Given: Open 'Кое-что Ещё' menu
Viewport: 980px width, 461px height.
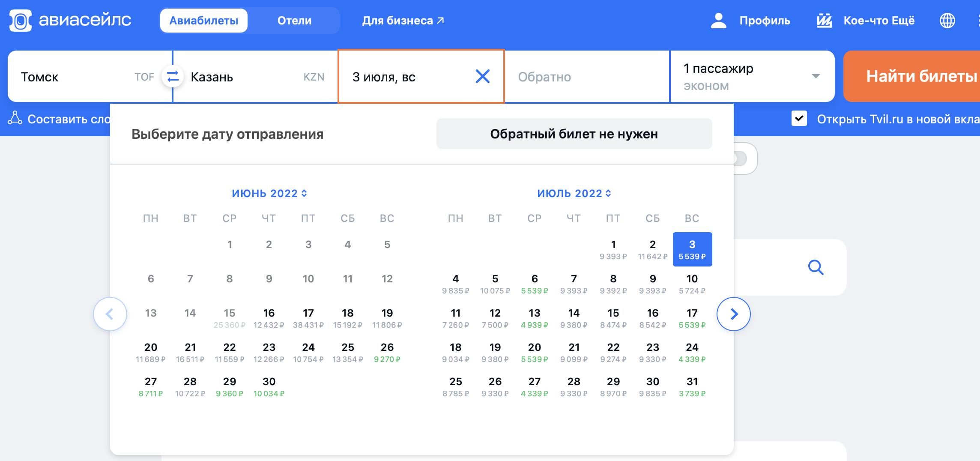Looking at the screenshot, I should pyautogui.click(x=879, y=21).
